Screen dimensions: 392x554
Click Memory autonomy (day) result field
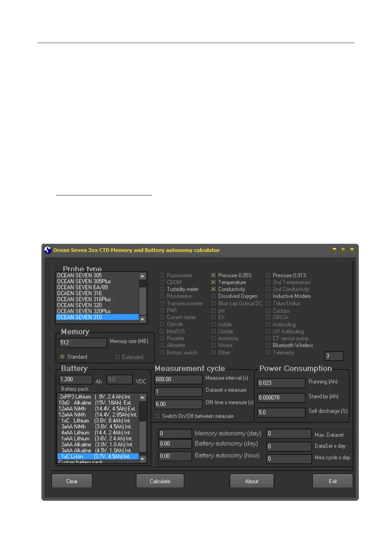tap(175, 434)
